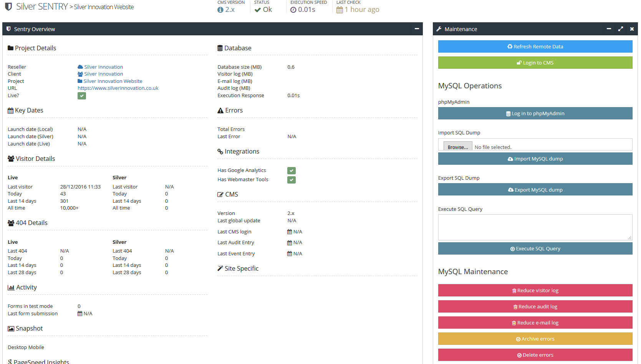Select the Mobile snapshot option

36,347
